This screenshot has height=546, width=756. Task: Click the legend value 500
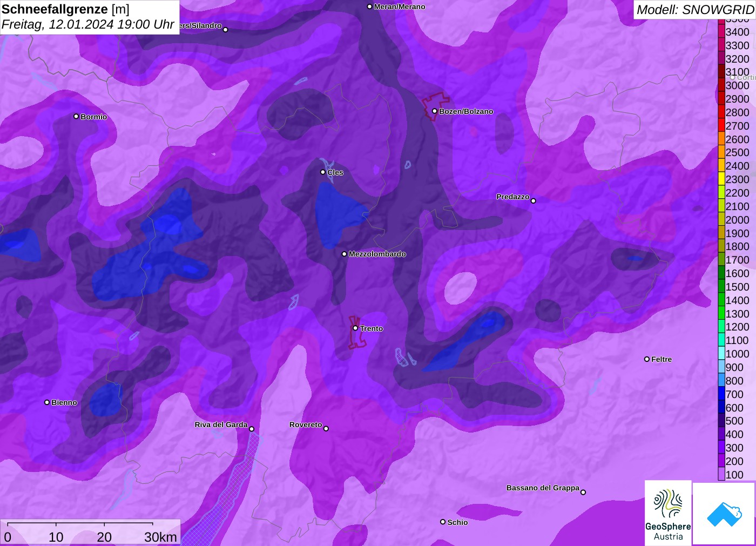734,421
